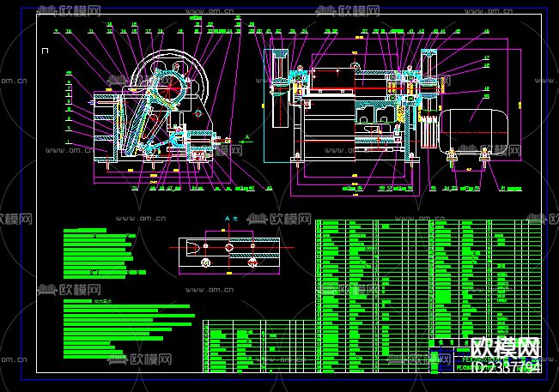Click the right circle in section A detail

coord(252,264)
